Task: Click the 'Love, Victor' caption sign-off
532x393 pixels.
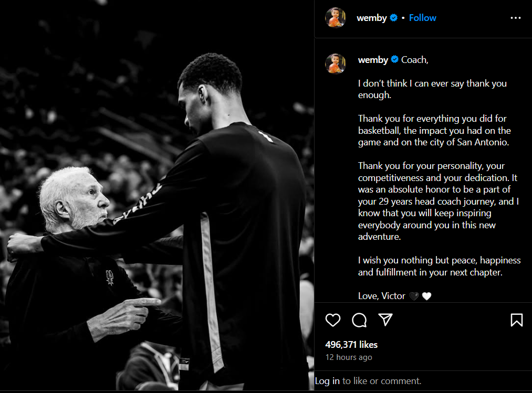Action: tap(381, 296)
